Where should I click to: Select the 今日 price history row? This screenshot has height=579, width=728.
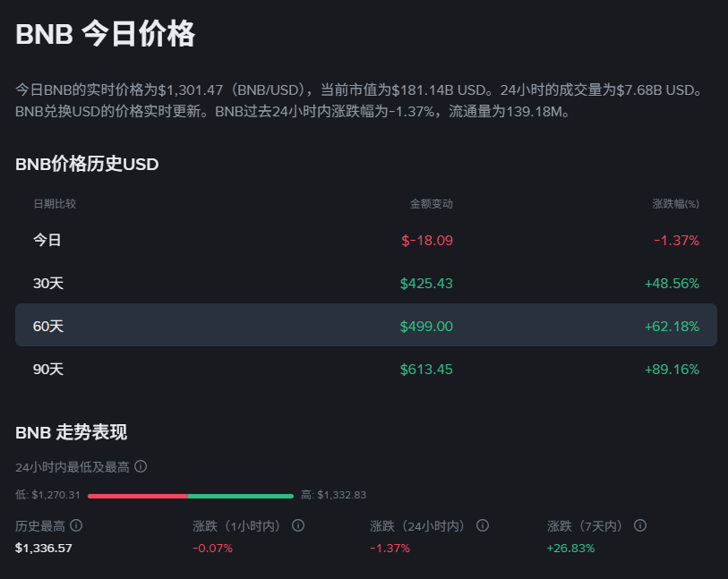(365, 240)
